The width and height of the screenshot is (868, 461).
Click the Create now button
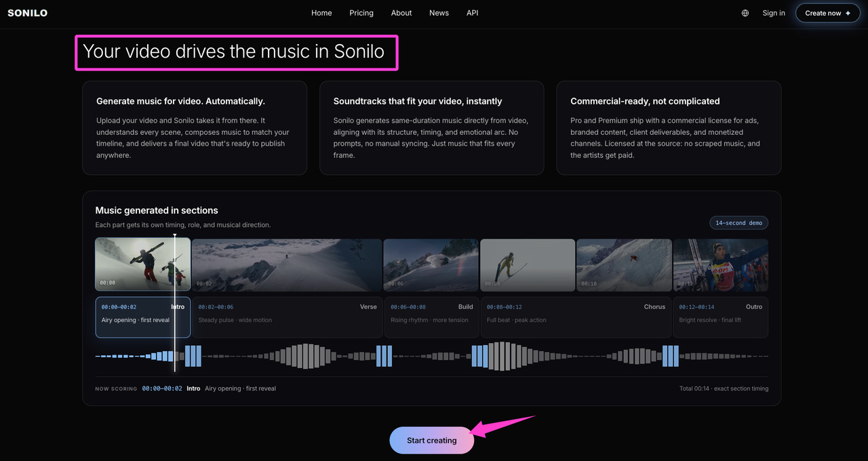pyautogui.click(x=828, y=13)
